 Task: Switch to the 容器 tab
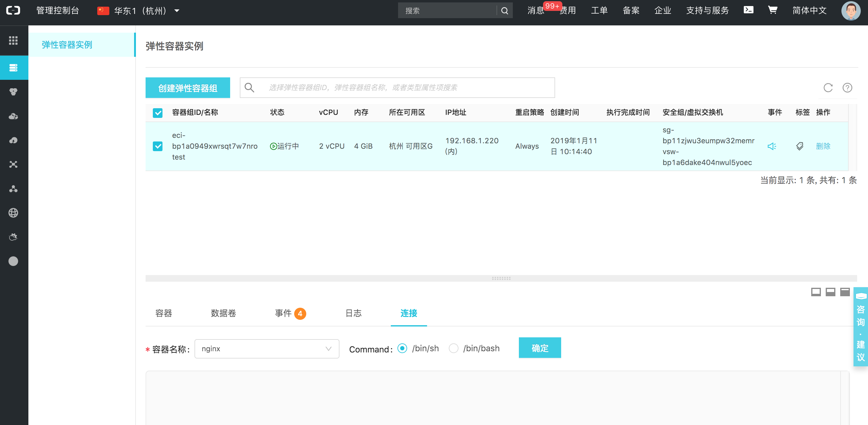tap(163, 313)
